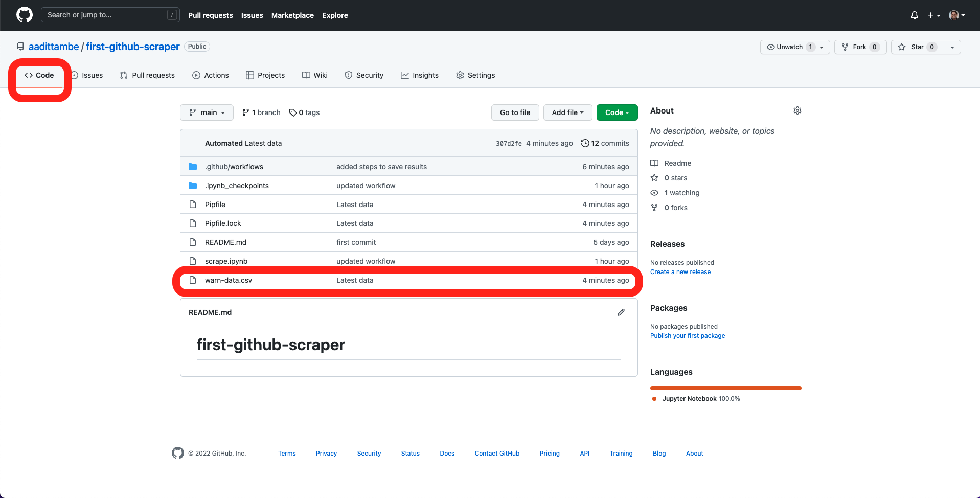This screenshot has height=498, width=980.
Task: Open the plus create-new menu
Action: (934, 15)
